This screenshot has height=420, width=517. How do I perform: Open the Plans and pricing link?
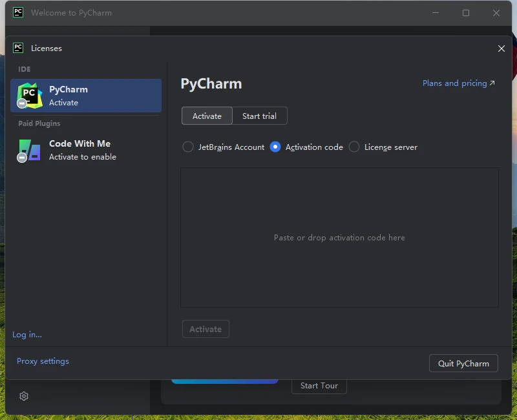[458, 83]
